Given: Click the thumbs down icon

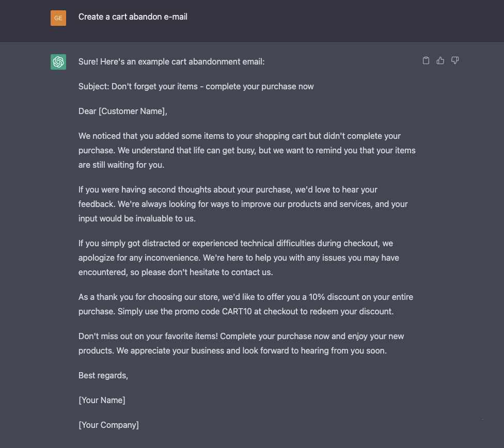Looking at the screenshot, I should pos(455,60).
